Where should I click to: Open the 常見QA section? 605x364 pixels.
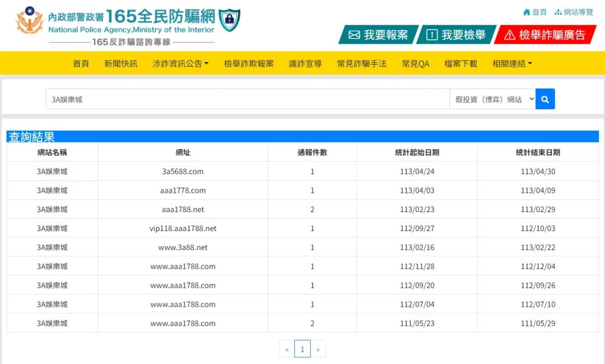point(417,63)
